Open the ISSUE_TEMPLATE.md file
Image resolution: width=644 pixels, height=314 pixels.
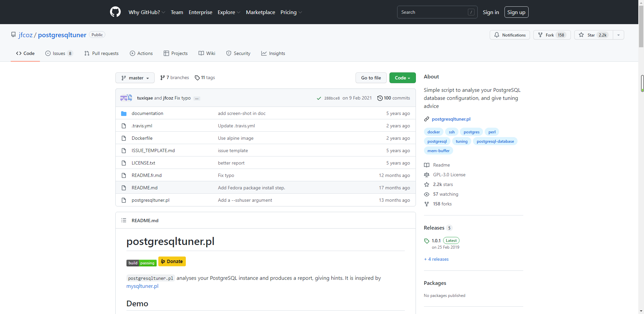click(x=153, y=150)
